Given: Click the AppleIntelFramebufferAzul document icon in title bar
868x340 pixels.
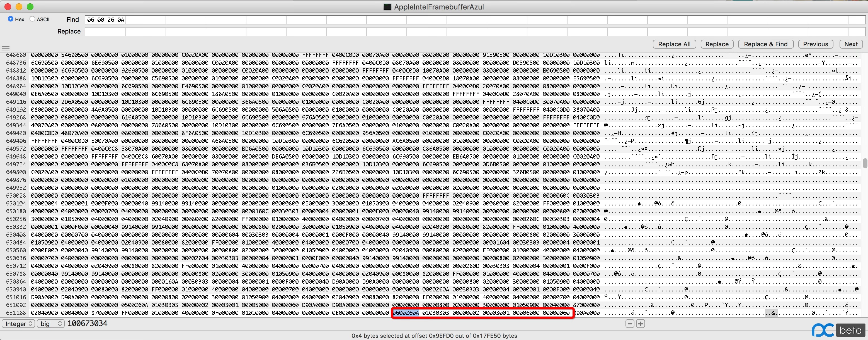Looking at the screenshot, I should [x=387, y=7].
